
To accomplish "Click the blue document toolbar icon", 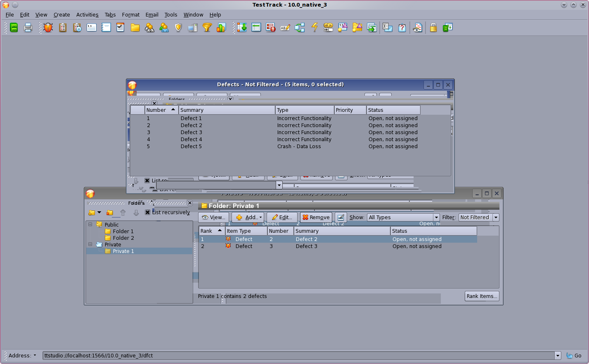I will pos(106,28).
